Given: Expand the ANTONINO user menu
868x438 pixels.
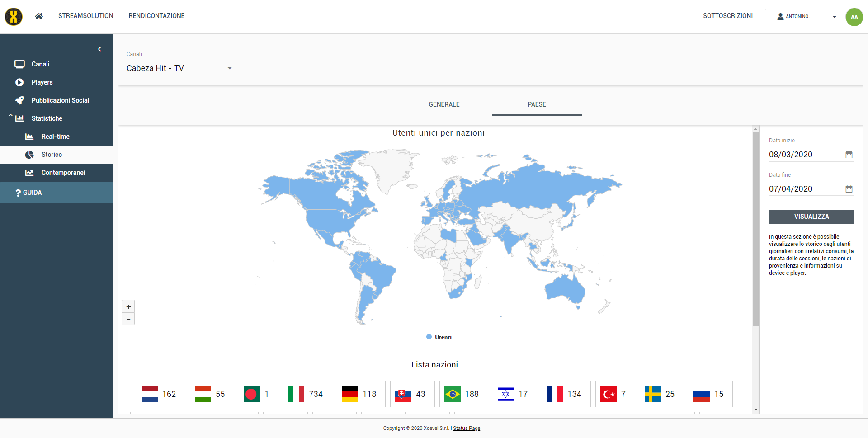Looking at the screenshot, I should coord(807,17).
